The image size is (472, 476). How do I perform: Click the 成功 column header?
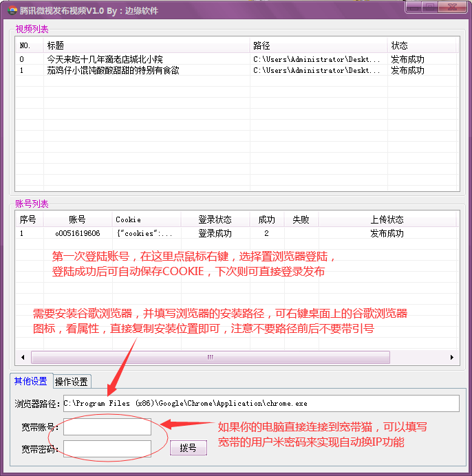pyautogui.click(x=267, y=219)
